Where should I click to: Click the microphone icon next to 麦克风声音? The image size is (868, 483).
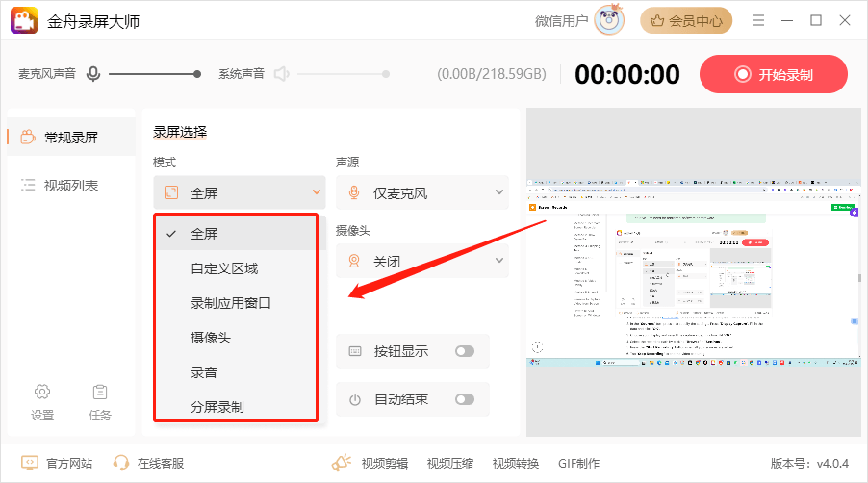93,74
